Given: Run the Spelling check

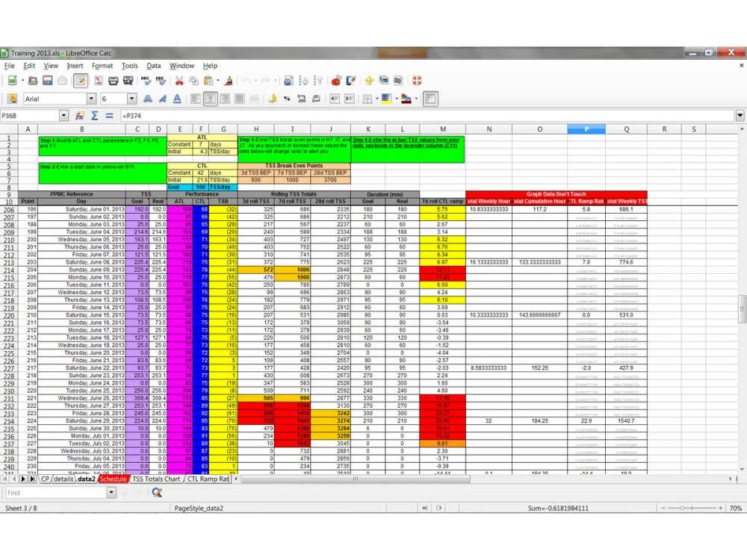Looking at the screenshot, I should 146,81.
